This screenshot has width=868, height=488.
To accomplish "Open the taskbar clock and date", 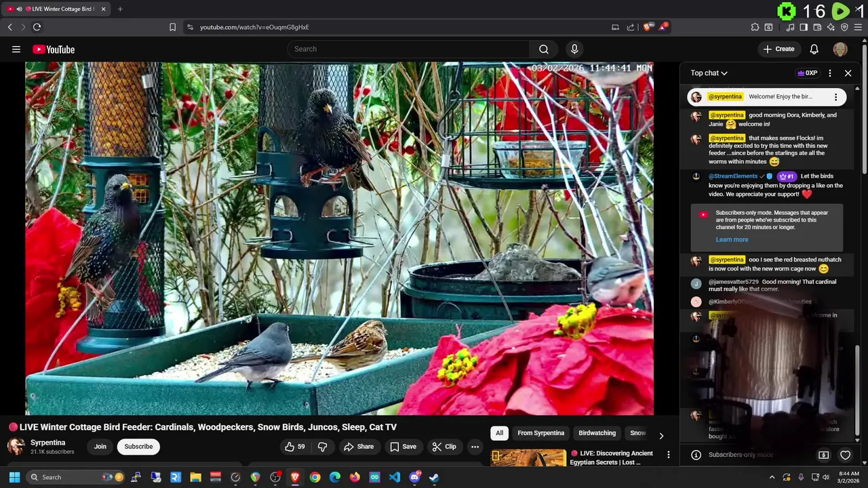I will point(850,477).
